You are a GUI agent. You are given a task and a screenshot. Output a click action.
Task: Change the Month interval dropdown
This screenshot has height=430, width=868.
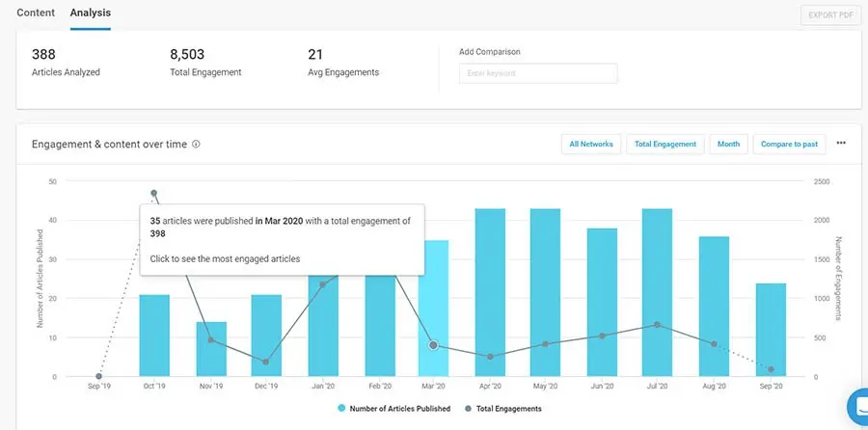coord(728,144)
